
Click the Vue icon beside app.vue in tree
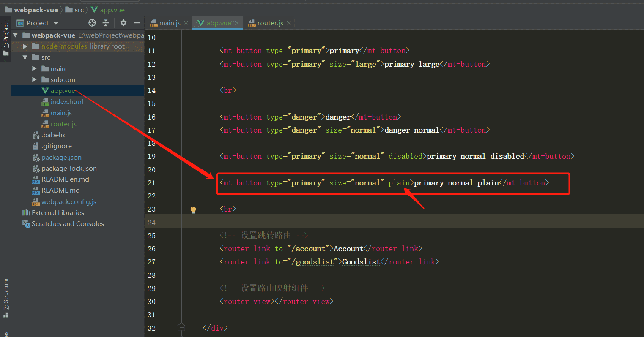[x=45, y=90]
